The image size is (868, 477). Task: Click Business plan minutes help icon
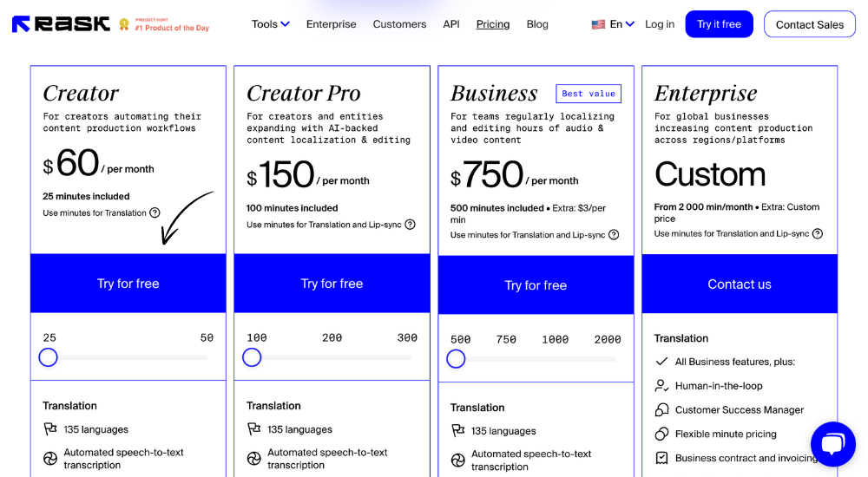614,235
